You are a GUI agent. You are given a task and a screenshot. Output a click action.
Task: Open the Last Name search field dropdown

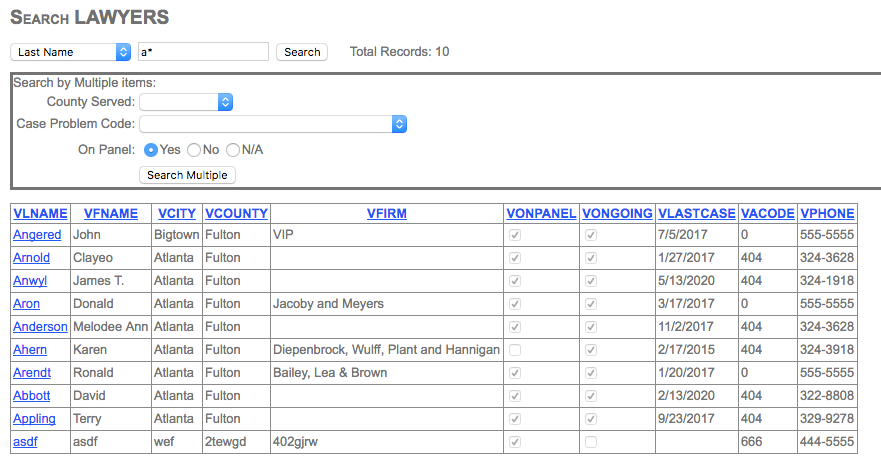coord(71,52)
